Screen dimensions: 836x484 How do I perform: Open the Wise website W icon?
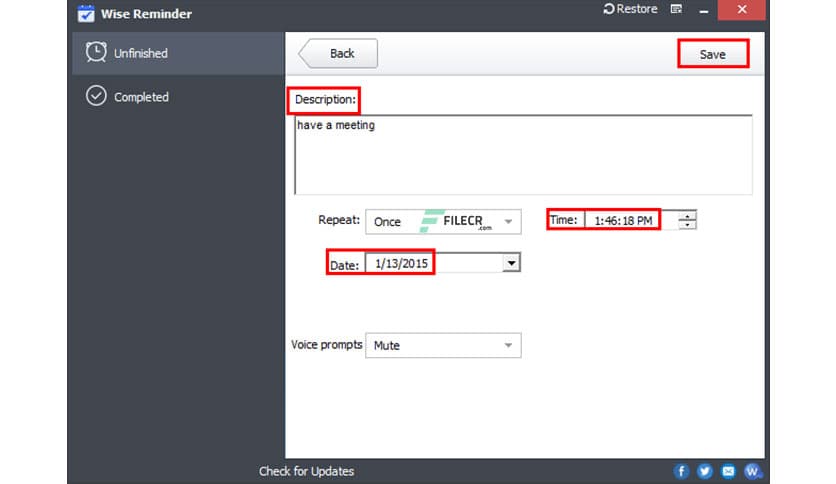point(752,471)
